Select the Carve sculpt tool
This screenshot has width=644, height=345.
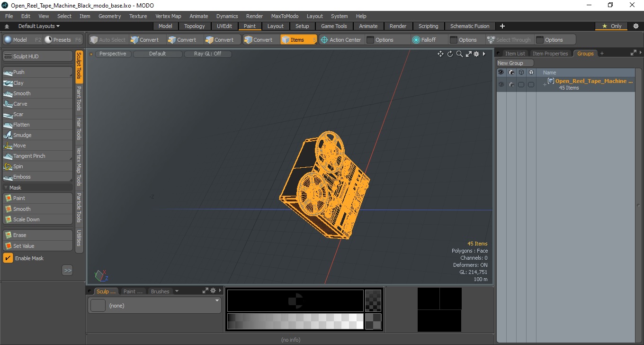[37, 104]
